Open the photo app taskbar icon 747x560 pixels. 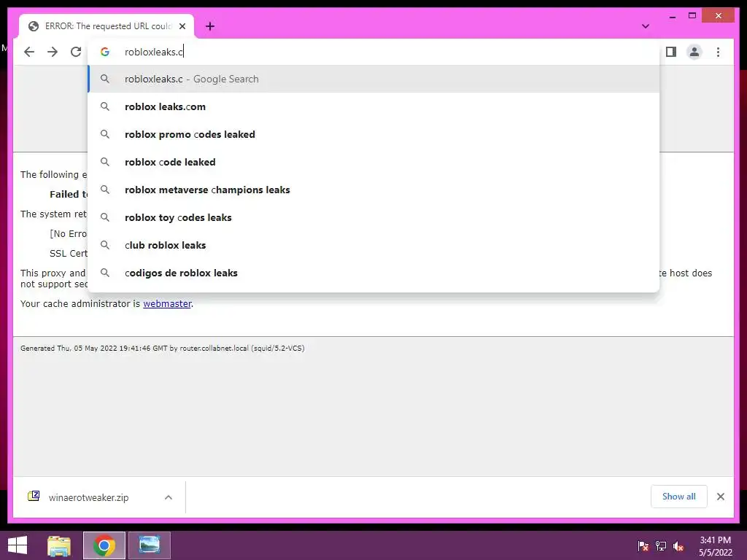click(149, 545)
